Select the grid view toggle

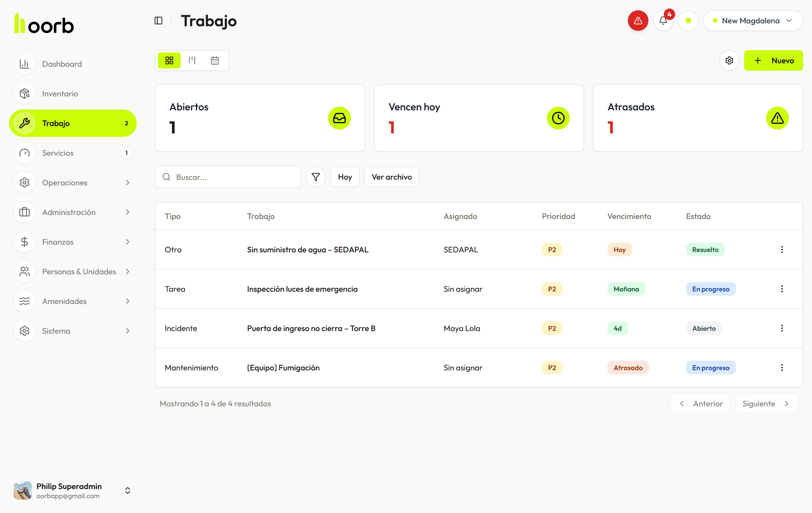pos(169,60)
